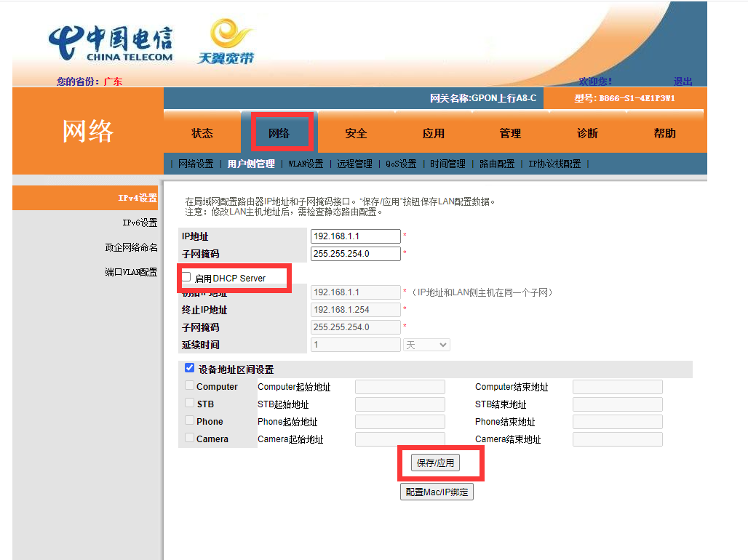Click the China Telecom logo
This screenshot has width=748, height=560.
click(x=111, y=44)
